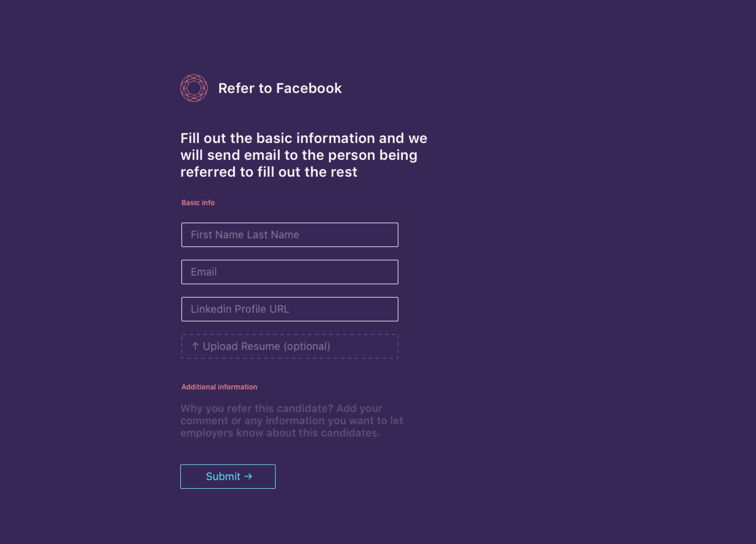Click the "Fill out the basic information" heading
756x544 pixels.
click(303, 155)
